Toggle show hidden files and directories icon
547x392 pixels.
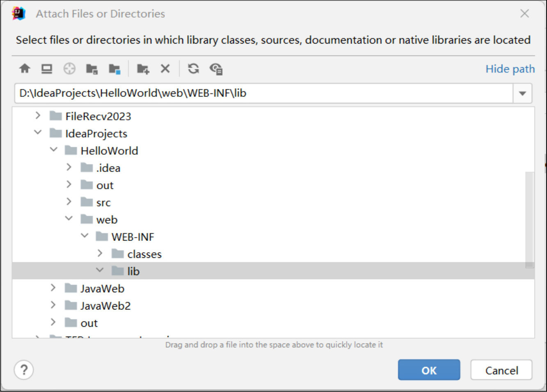pyautogui.click(x=216, y=69)
